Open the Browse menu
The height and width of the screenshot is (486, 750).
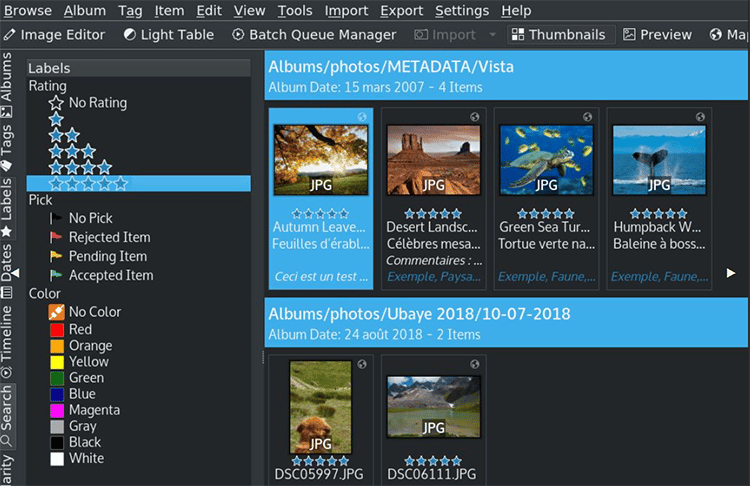(28, 11)
